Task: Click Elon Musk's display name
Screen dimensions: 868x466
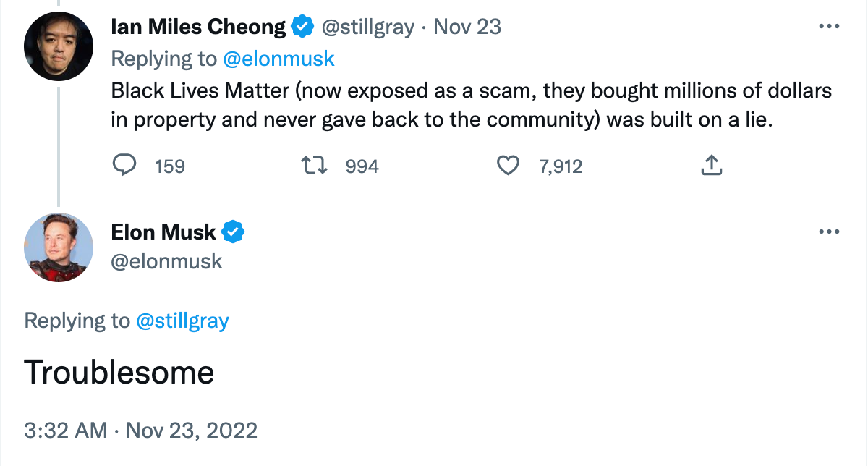Action: click(x=162, y=232)
